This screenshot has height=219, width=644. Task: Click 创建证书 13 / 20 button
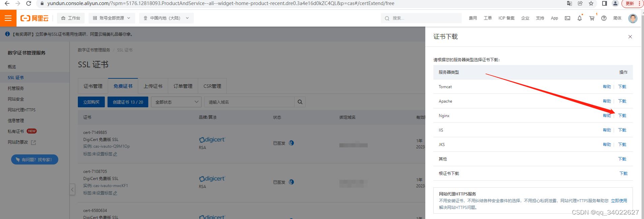click(x=128, y=102)
